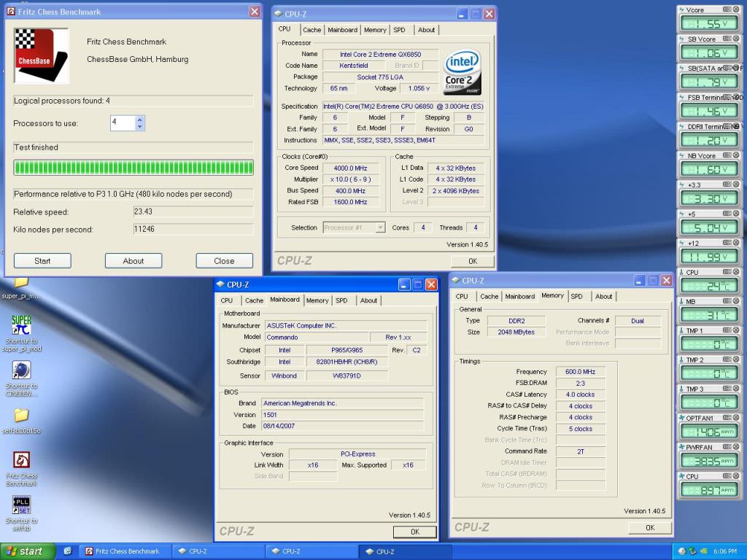
Task: Click the memory Size value 2048 MBytes
Action: point(516,332)
